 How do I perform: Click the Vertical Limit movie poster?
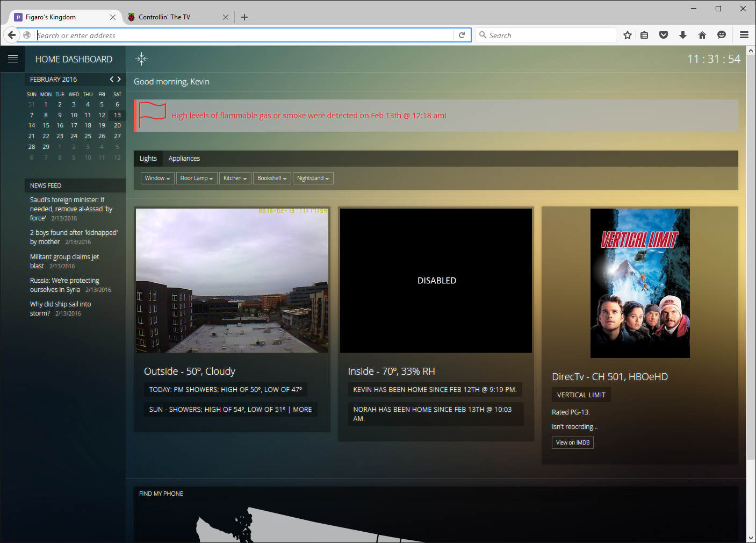(x=640, y=283)
